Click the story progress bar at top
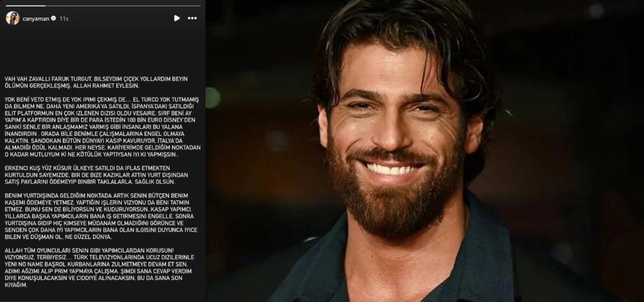Image resolution: width=644 pixels, height=302 pixels. (103, 6)
